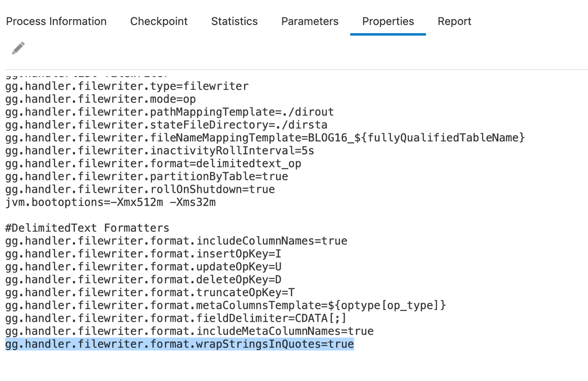The width and height of the screenshot is (588, 381).
Task: Click the metaColumnsTemplate property line
Action: 225,306
